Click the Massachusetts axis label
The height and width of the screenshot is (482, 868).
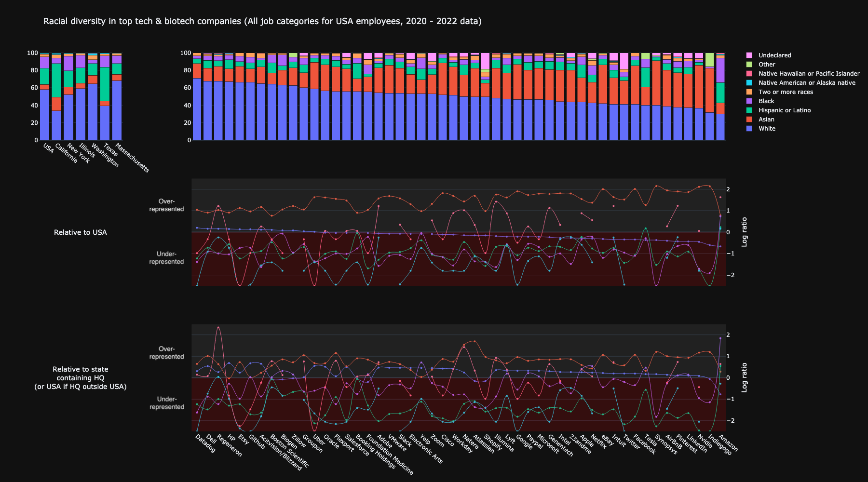(133, 158)
